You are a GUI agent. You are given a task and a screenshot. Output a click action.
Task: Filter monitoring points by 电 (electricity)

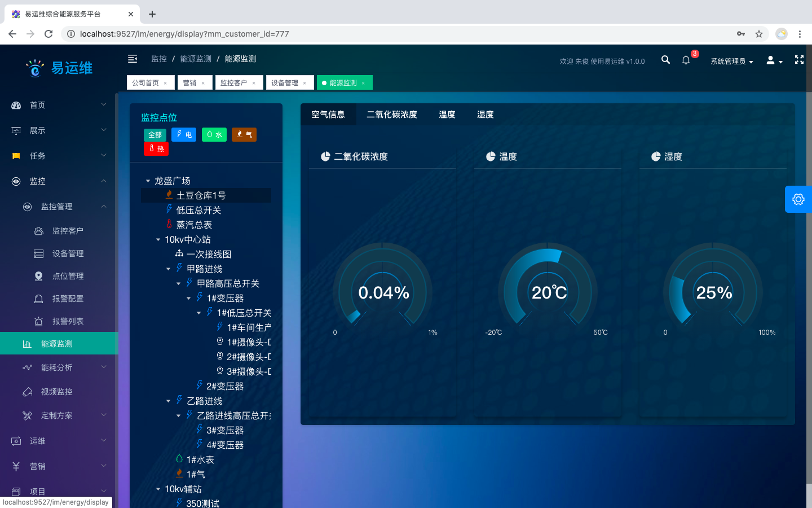pos(184,134)
